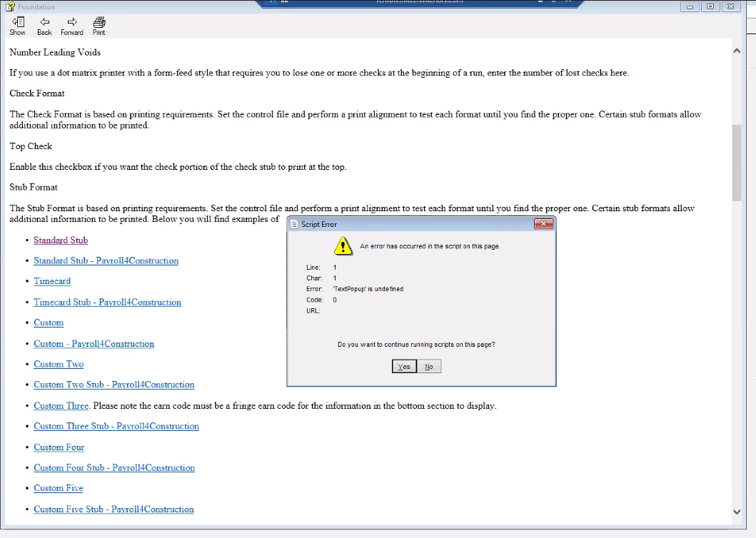Screen dimensions: 756x538
Task: Click the 'Check Format' heading
Action: [x=37, y=93]
